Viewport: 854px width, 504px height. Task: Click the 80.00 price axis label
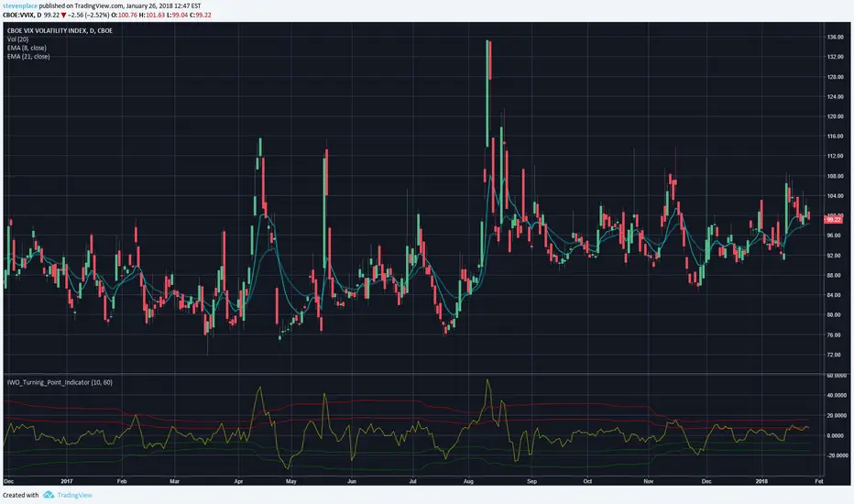pos(835,315)
